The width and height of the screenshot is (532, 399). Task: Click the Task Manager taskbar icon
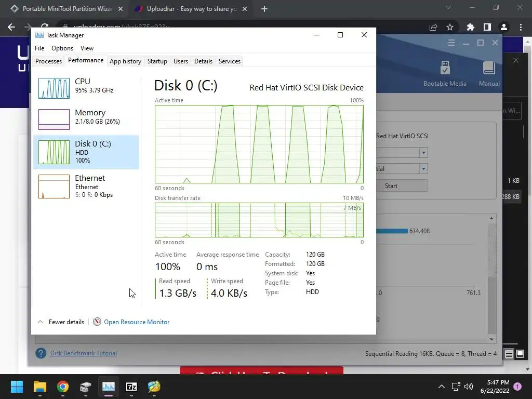(109, 387)
